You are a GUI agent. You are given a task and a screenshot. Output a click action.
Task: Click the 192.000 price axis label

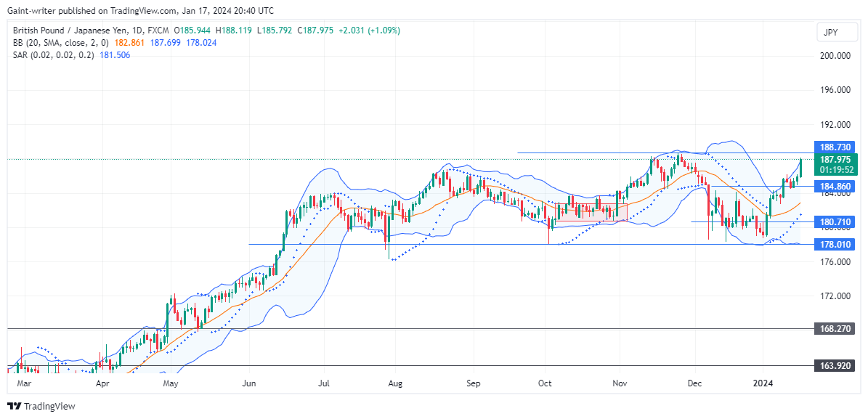tap(835, 124)
